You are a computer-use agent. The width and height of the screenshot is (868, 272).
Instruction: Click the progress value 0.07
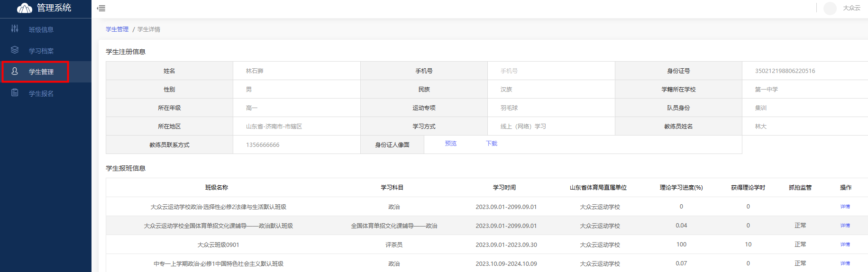point(681,263)
